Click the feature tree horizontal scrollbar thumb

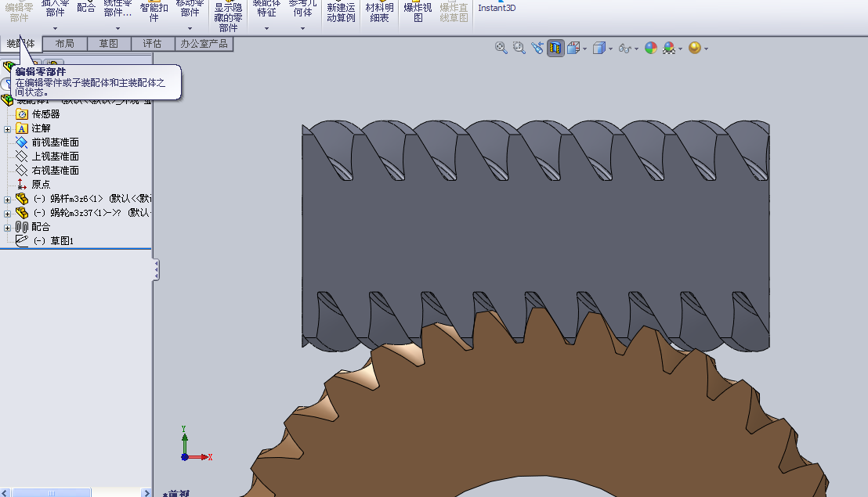coord(52,492)
